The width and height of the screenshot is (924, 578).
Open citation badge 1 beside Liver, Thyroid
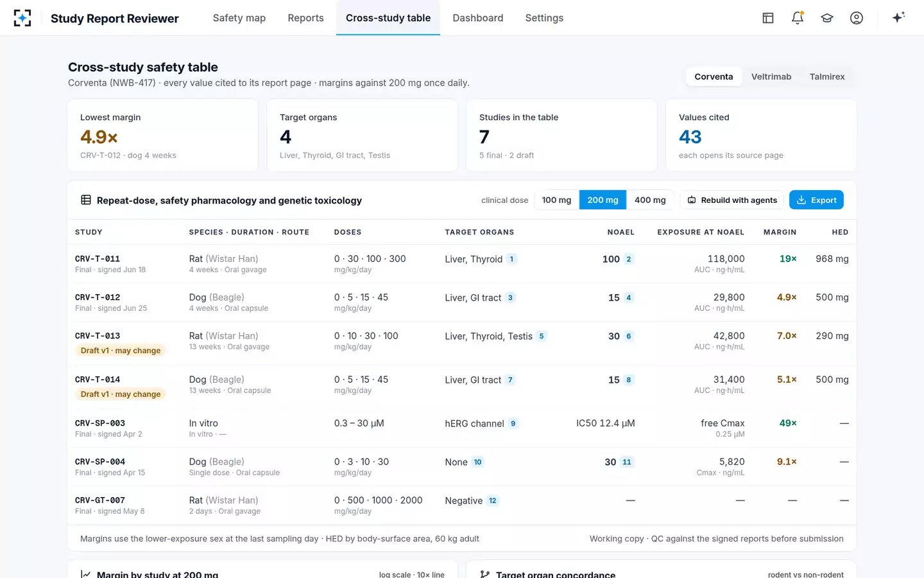tap(511, 259)
